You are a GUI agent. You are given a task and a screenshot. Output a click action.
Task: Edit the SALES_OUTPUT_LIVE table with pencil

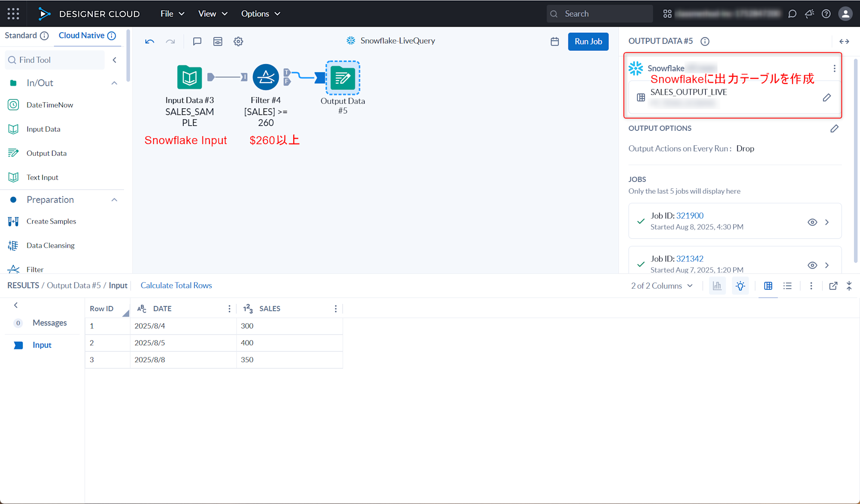[826, 98]
